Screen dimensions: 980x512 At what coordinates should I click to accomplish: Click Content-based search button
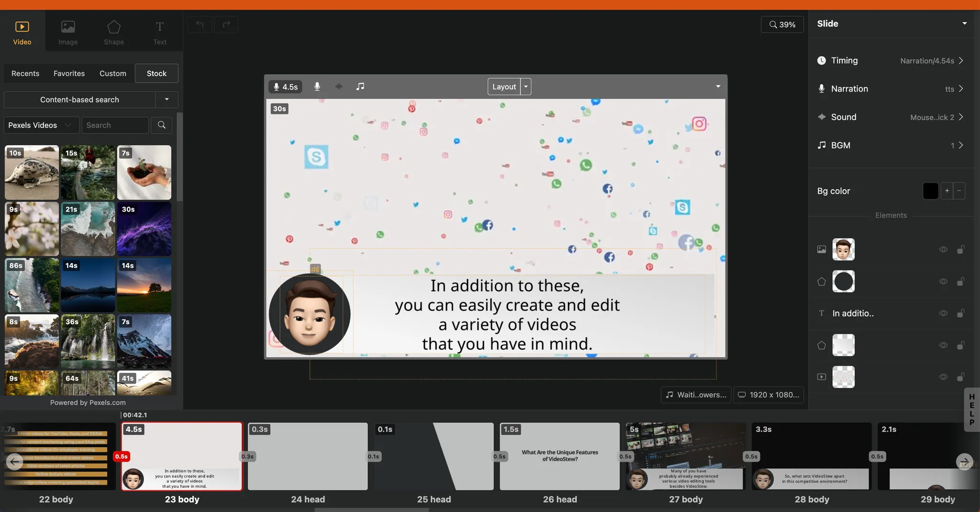pos(79,100)
